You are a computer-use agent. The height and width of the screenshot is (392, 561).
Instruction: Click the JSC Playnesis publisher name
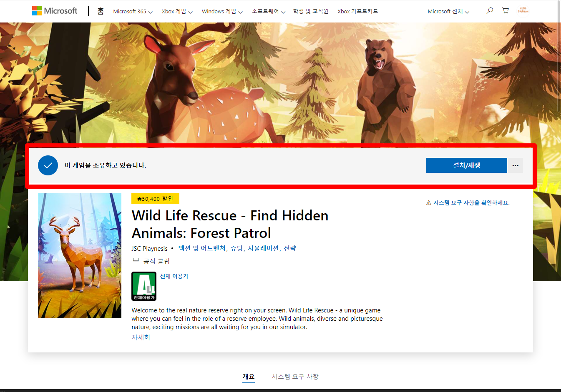point(149,249)
